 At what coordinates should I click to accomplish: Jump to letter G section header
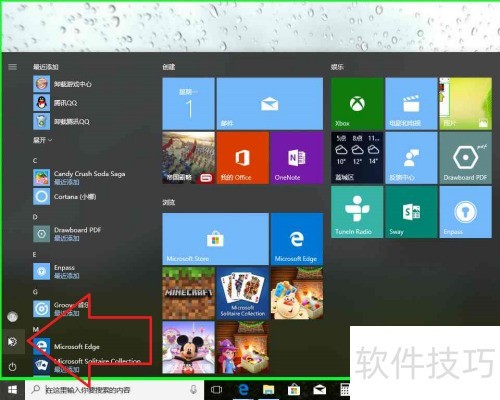(35, 292)
